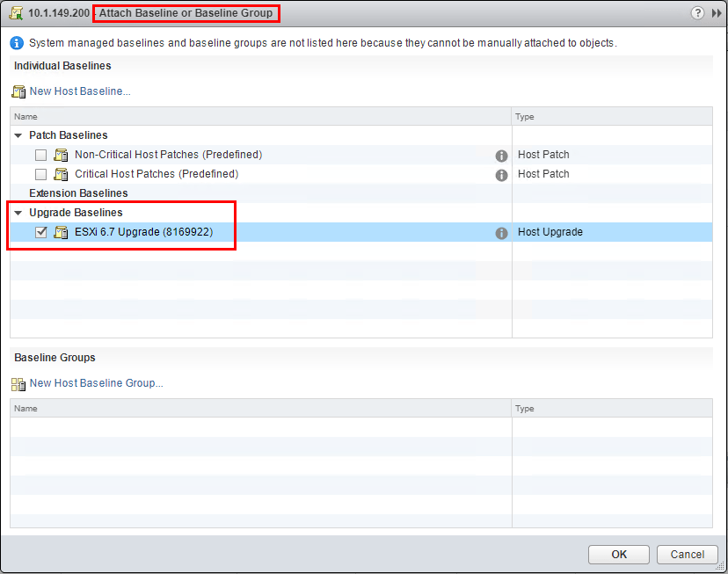Click the resize grip at dialog corner
This screenshot has height=574, width=728.
720,566
